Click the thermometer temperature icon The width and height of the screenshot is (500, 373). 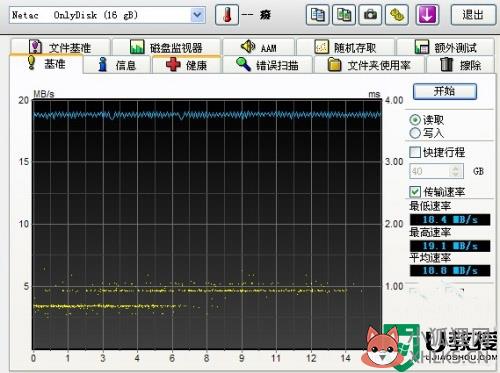pyautogui.click(x=227, y=15)
